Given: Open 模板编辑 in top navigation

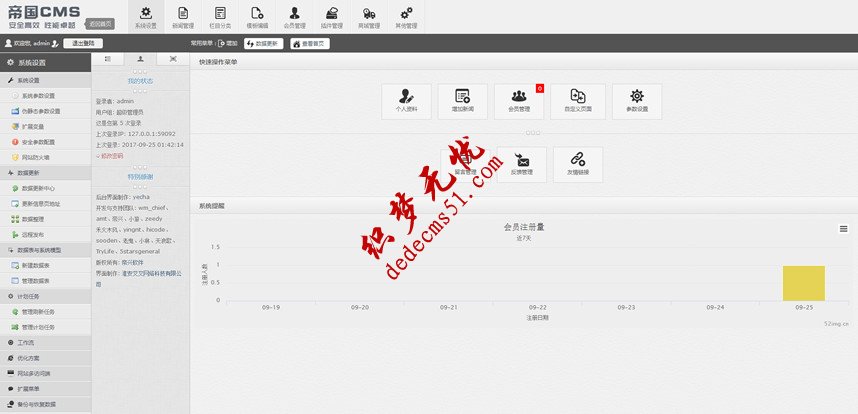Looking at the screenshot, I should click(x=258, y=17).
